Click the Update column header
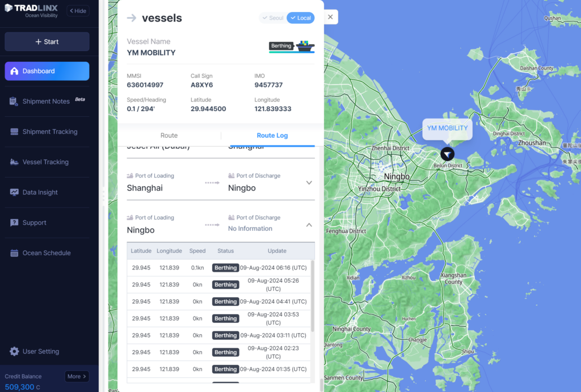This screenshot has height=392, width=581. coord(277,251)
